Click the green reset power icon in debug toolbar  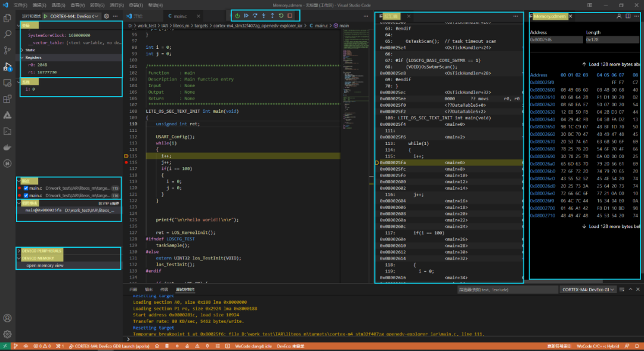237,16
